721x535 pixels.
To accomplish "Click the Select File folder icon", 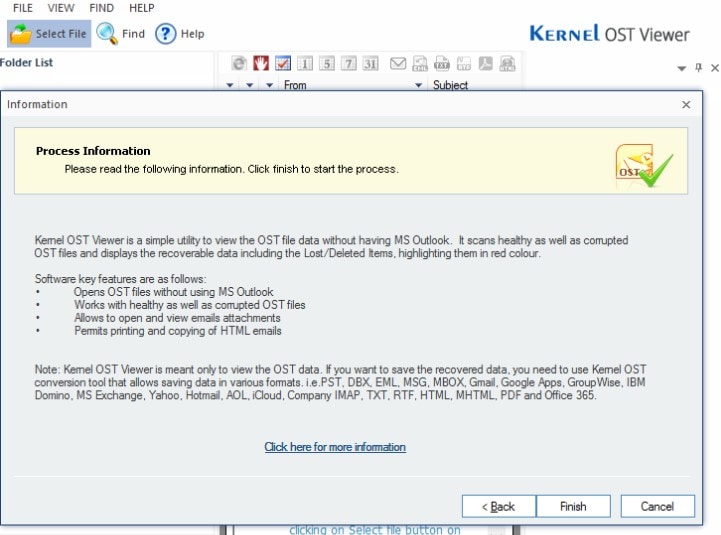I will (21, 34).
